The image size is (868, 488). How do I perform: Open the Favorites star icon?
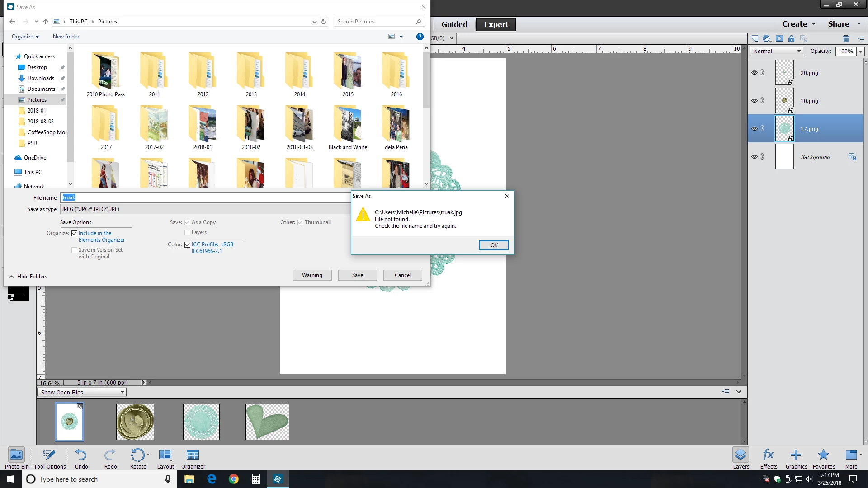(823, 455)
